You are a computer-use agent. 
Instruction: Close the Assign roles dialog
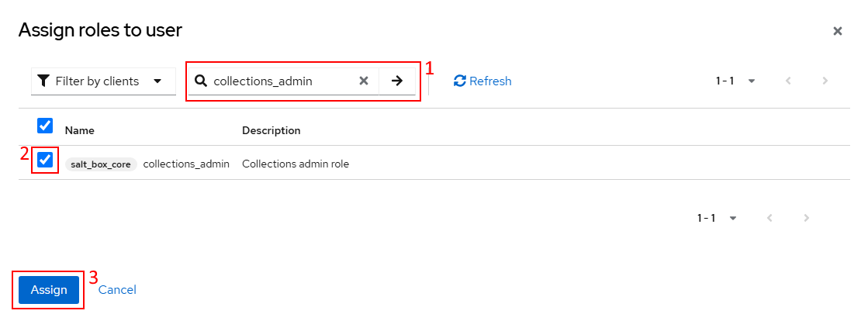point(838,31)
